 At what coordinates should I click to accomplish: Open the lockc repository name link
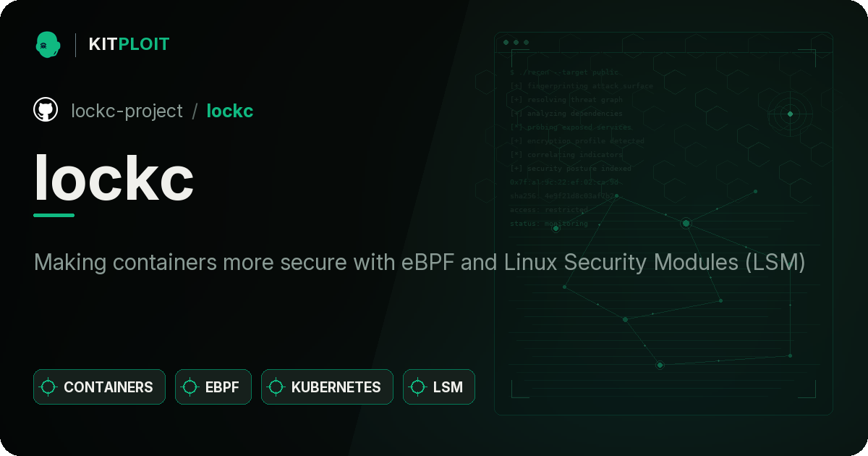[x=230, y=111]
